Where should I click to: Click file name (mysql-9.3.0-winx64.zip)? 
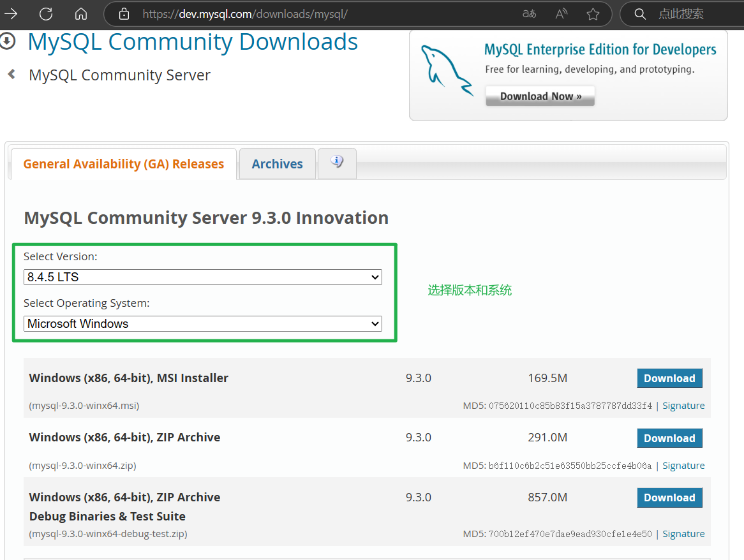[82, 465]
